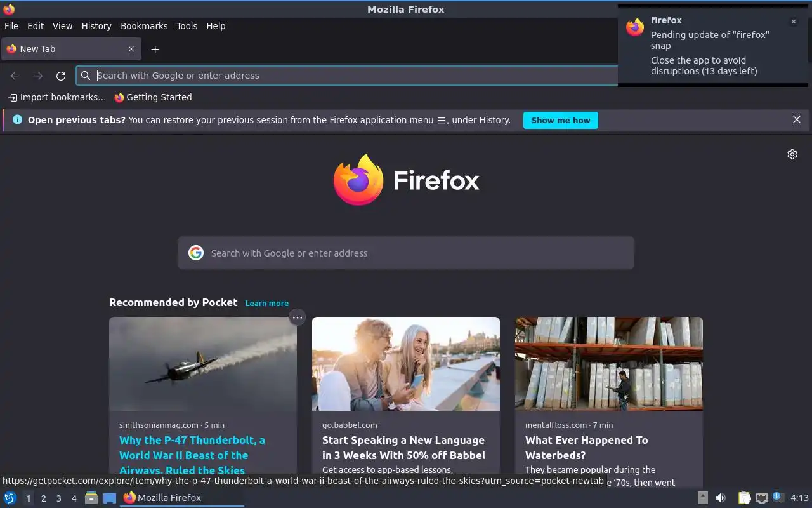812x508 pixels.
Task: Click the show desktop taskbar icon
Action: 110,498
